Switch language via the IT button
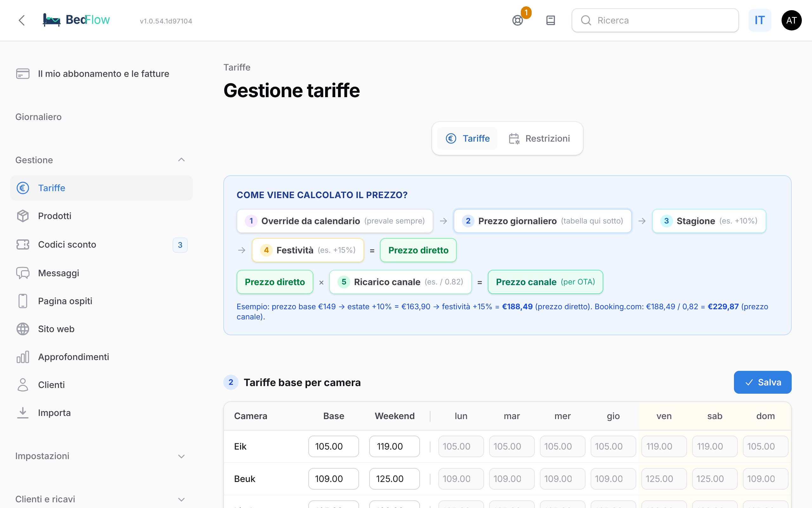This screenshot has width=812, height=508. (760, 21)
